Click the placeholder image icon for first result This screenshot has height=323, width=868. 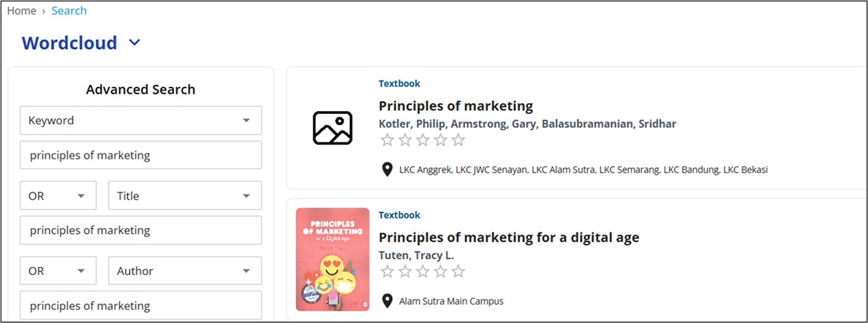pos(332,128)
